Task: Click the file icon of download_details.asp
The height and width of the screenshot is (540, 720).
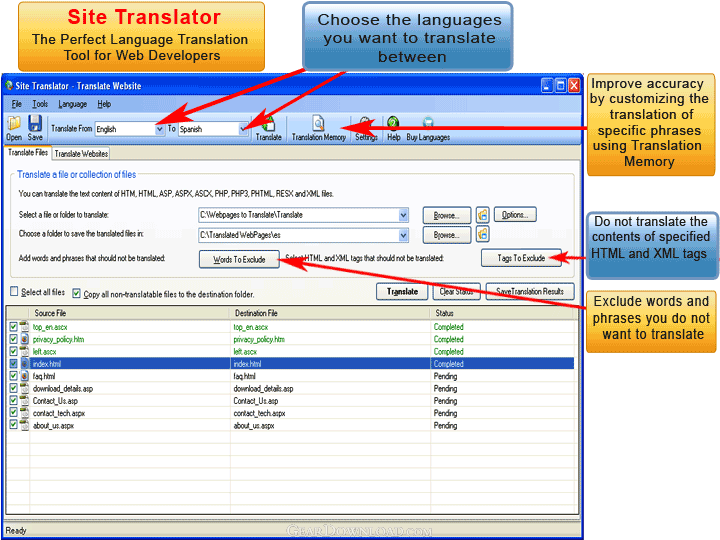Action: 25,388
